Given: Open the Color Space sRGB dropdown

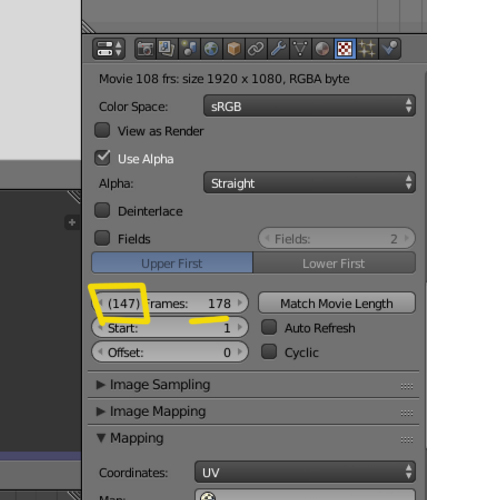Looking at the screenshot, I should pos(309,106).
